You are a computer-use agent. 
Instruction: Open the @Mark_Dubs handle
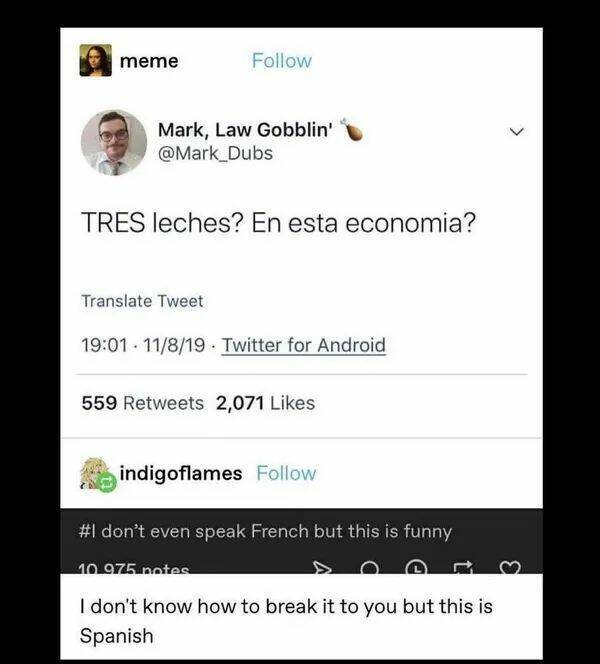coord(215,153)
